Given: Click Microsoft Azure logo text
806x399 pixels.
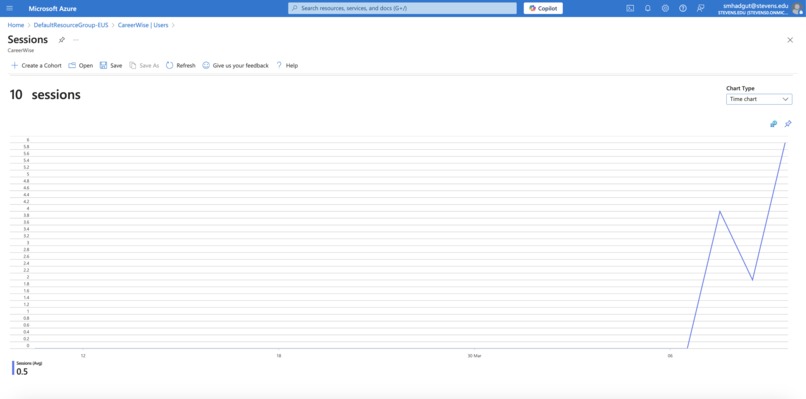Looking at the screenshot, I should pos(52,8).
